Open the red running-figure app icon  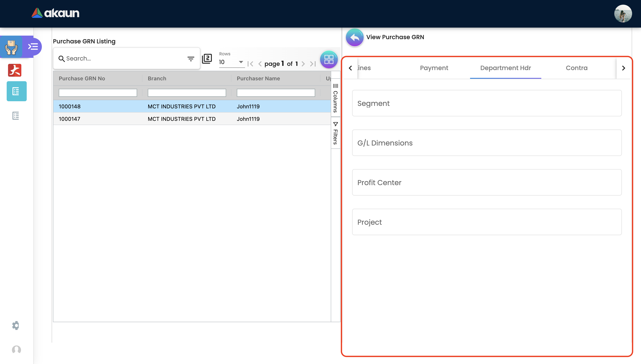click(15, 70)
